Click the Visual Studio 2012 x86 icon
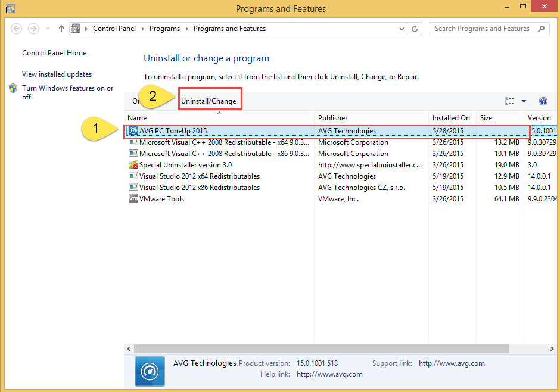Screen dimensions: 560x392 (x=133, y=188)
